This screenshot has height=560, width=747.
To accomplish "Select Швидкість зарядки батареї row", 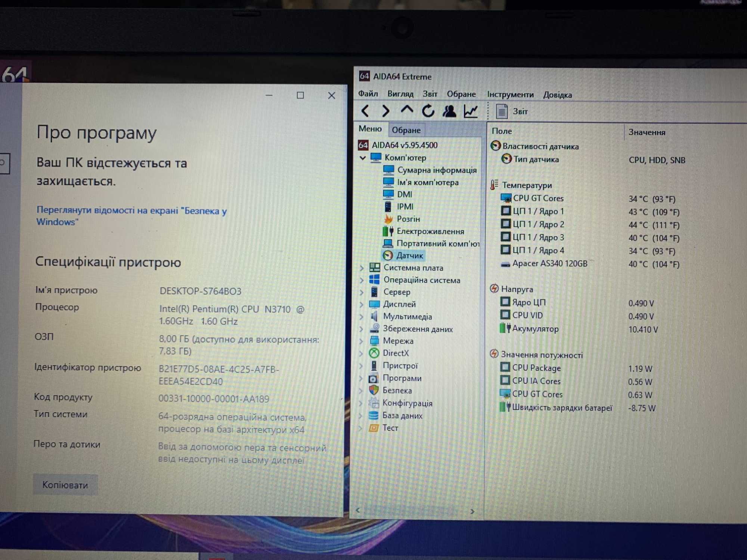I will click(x=578, y=408).
